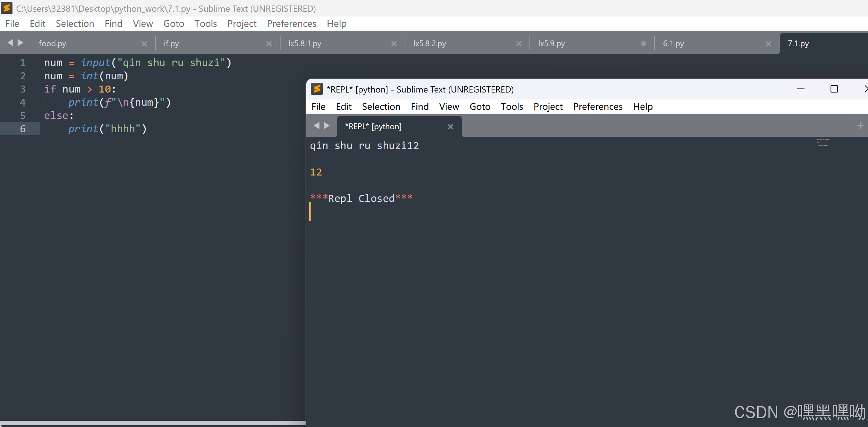Close the lx5.8.1.py tab
This screenshot has height=427, width=868.
pyautogui.click(x=394, y=44)
